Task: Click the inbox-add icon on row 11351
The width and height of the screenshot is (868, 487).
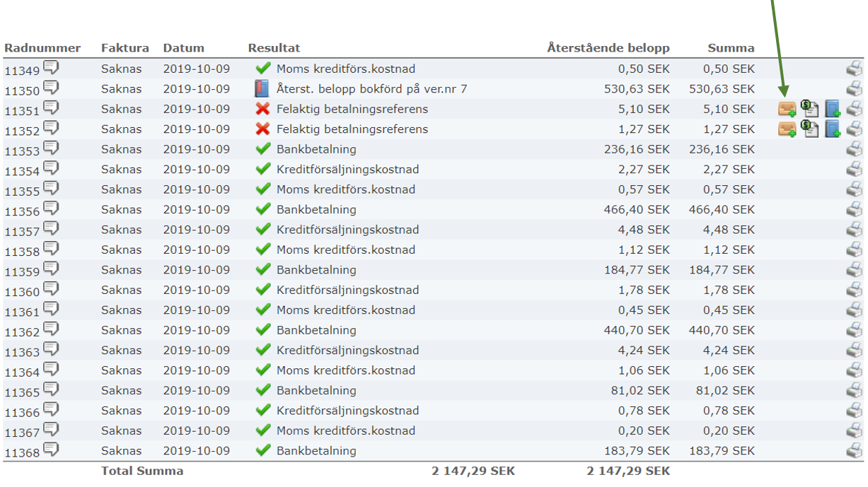Action: tap(787, 109)
